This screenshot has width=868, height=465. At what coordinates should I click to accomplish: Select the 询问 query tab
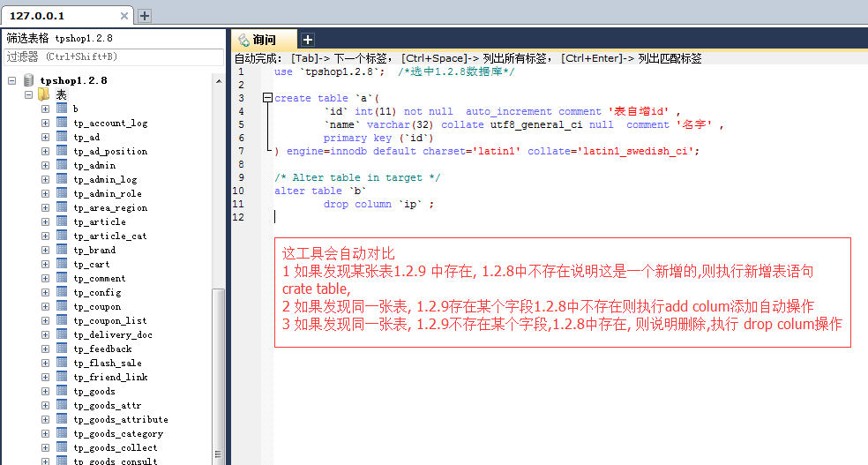(264, 40)
